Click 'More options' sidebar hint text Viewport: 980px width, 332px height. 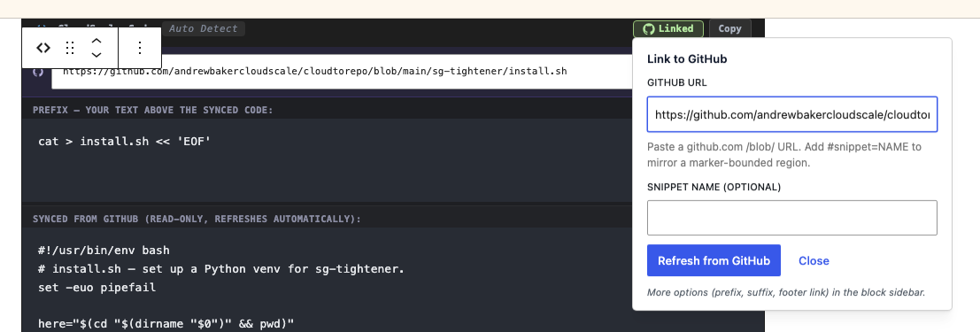[785, 292]
